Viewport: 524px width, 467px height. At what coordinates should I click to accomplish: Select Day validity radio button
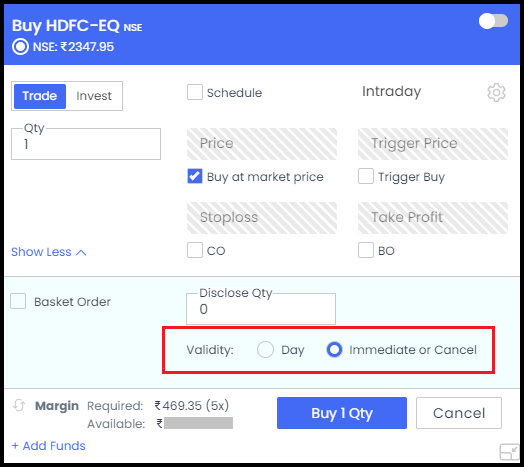265,350
